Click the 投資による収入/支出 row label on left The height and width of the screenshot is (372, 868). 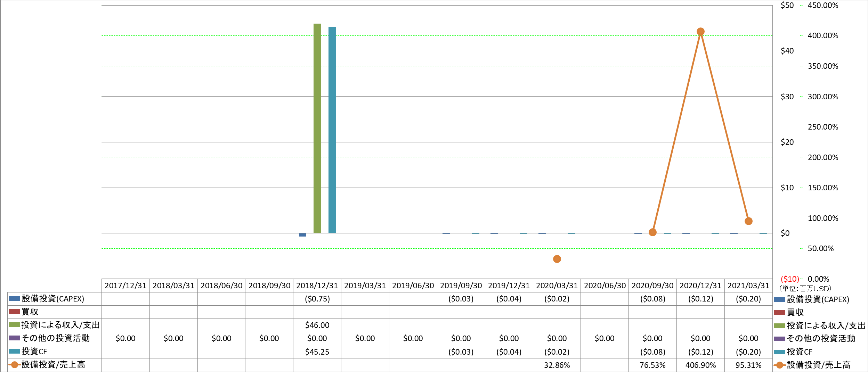click(x=60, y=325)
